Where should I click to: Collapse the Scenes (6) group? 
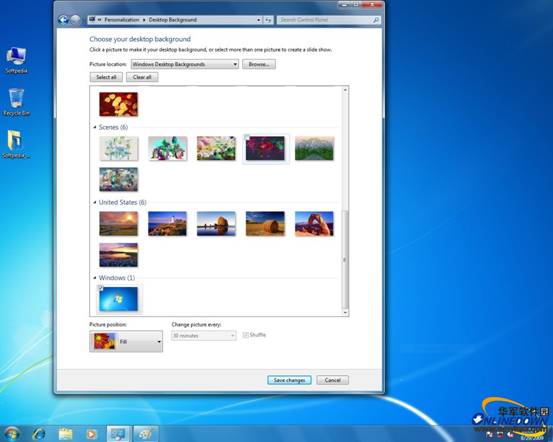click(95, 127)
